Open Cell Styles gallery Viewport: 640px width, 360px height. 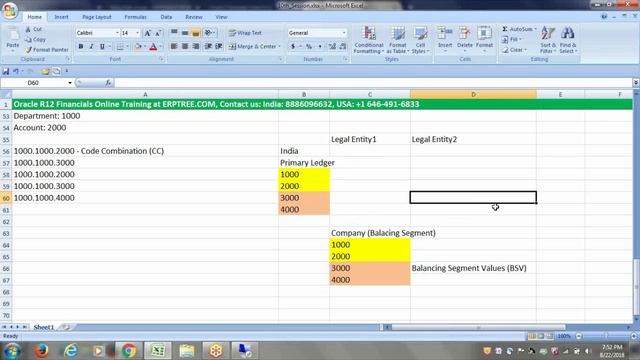420,40
